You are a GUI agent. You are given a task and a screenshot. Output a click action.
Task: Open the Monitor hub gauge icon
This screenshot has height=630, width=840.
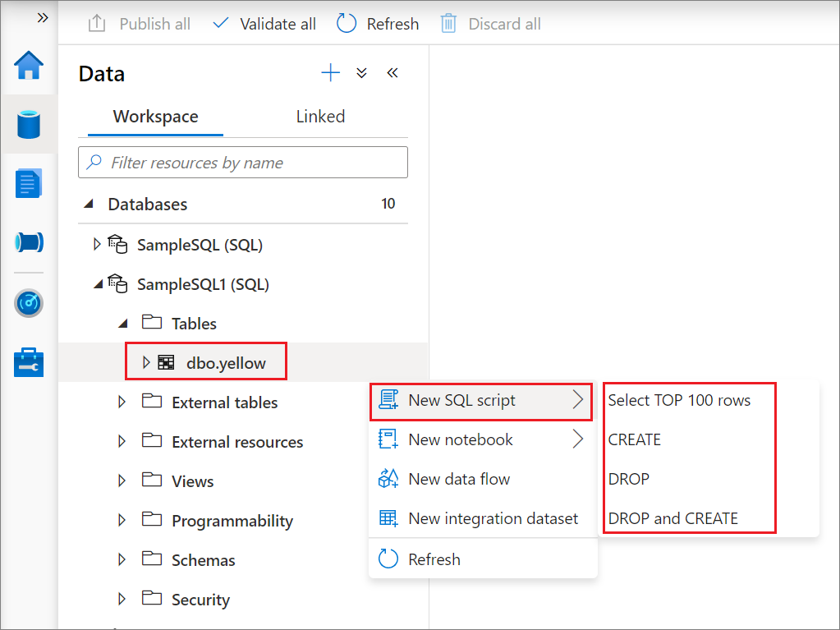30,303
